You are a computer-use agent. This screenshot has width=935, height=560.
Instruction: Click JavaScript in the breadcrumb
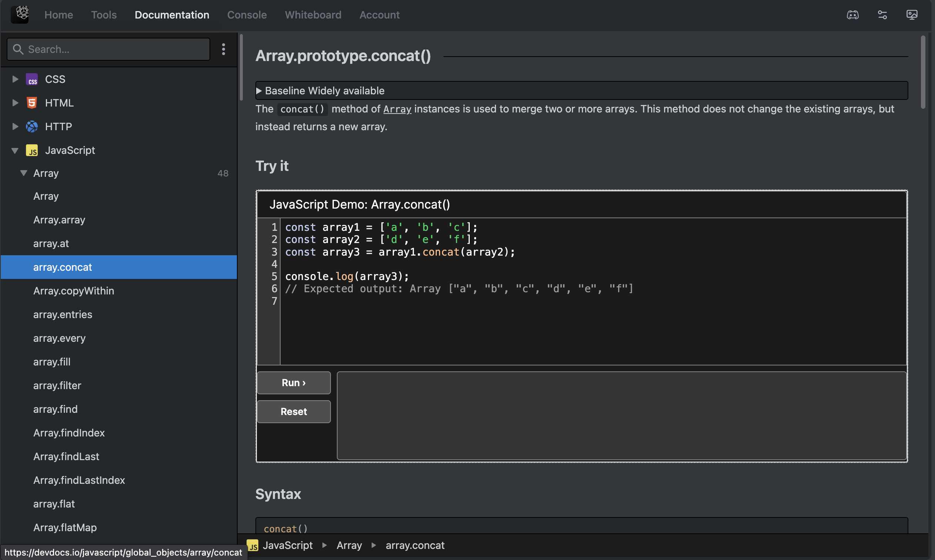click(288, 546)
